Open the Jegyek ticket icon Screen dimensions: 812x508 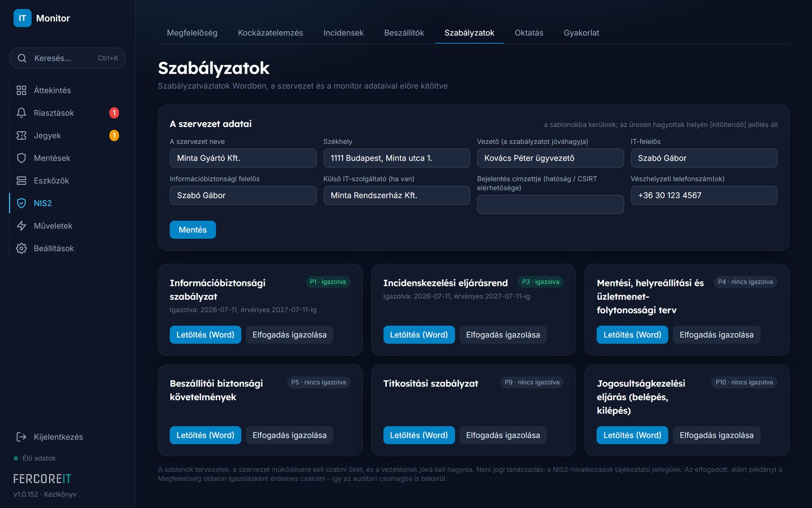pyautogui.click(x=21, y=136)
